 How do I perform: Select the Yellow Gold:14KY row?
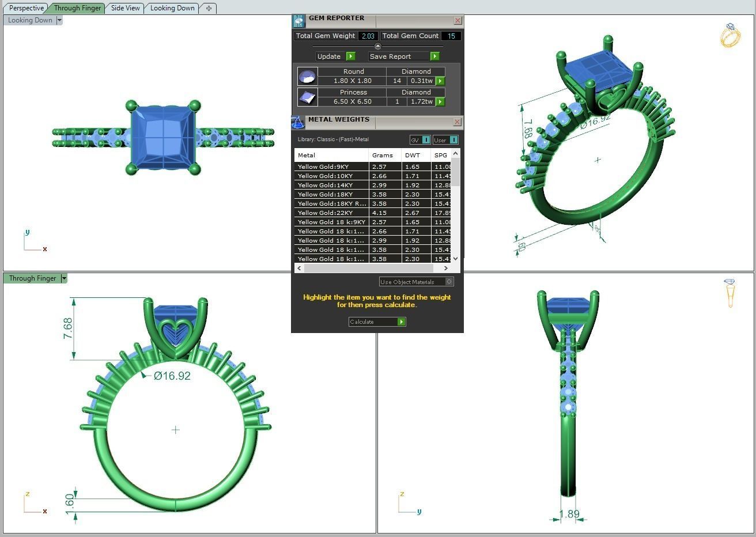373,185
